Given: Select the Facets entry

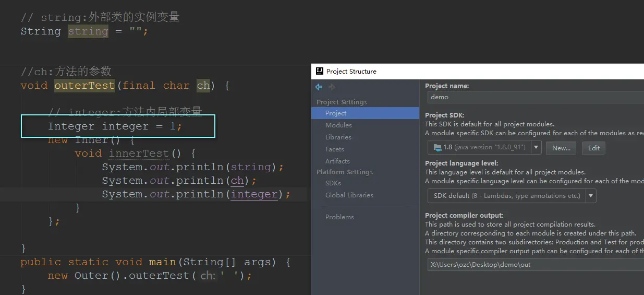Looking at the screenshot, I should [335, 149].
